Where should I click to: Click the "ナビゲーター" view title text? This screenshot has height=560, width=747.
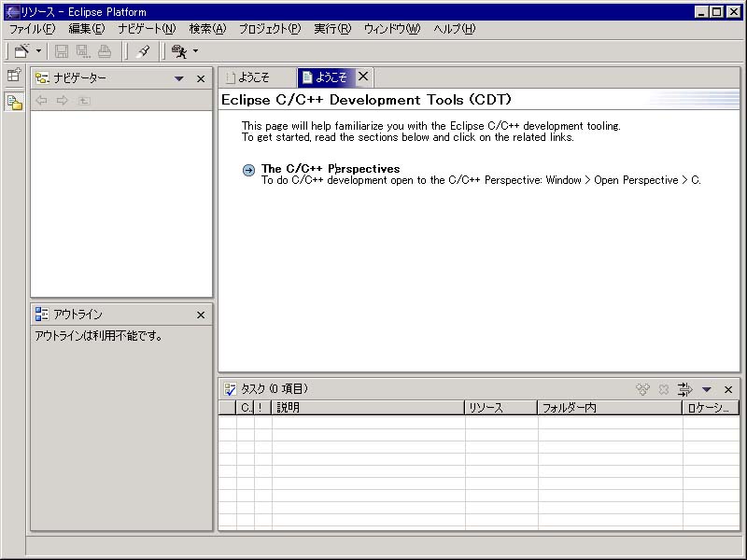pyautogui.click(x=80, y=78)
